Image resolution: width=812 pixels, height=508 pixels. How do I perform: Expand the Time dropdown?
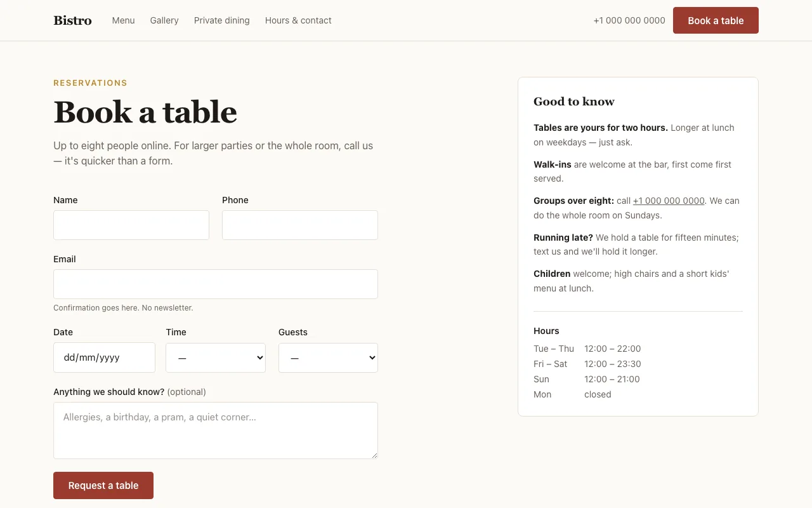[216, 358]
